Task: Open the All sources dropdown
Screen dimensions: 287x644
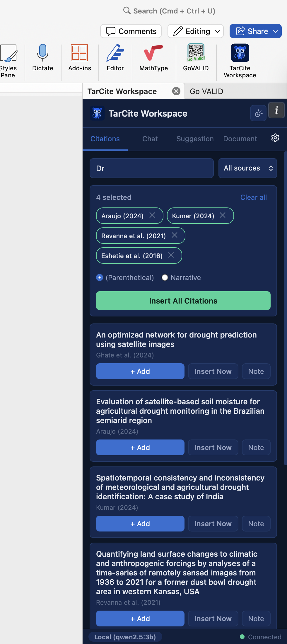Action: [x=248, y=168]
